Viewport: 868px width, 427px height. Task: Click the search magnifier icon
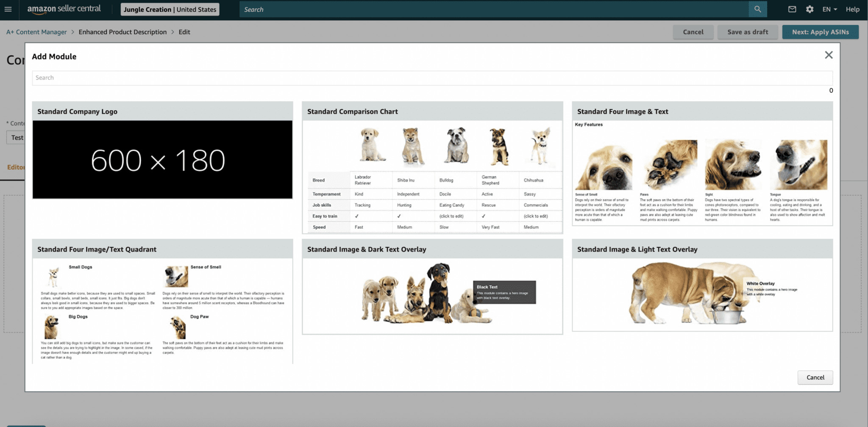(757, 9)
